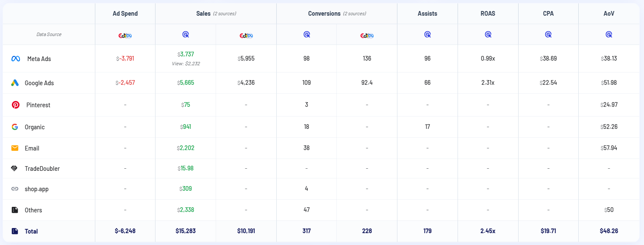
Task: Click the Total row icon
Action: (x=15, y=231)
